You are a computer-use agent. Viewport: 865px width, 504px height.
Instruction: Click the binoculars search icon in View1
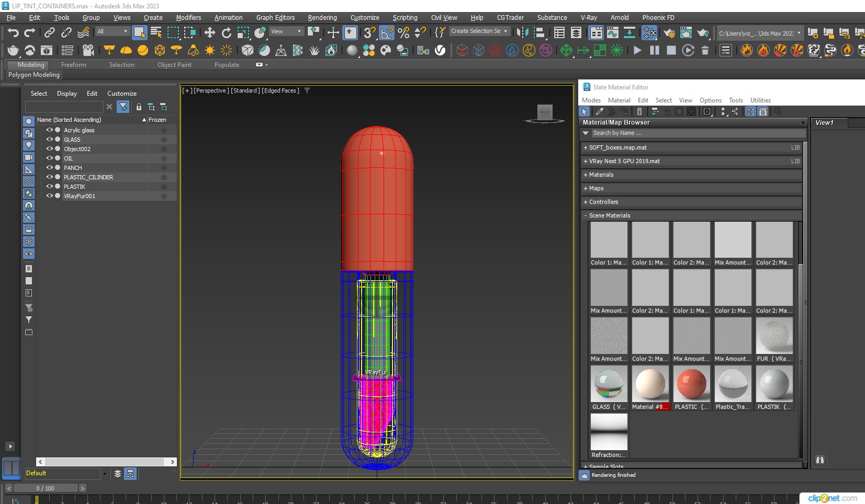(x=820, y=460)
